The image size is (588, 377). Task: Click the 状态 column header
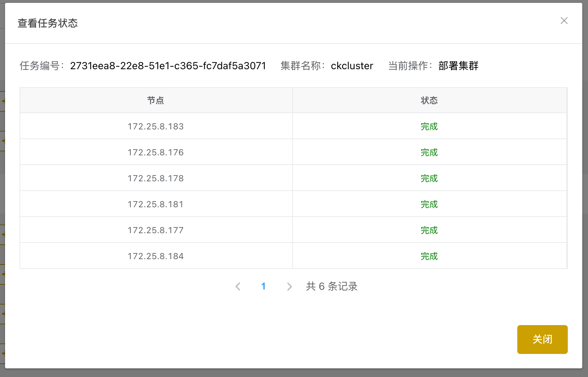(429, 101)
